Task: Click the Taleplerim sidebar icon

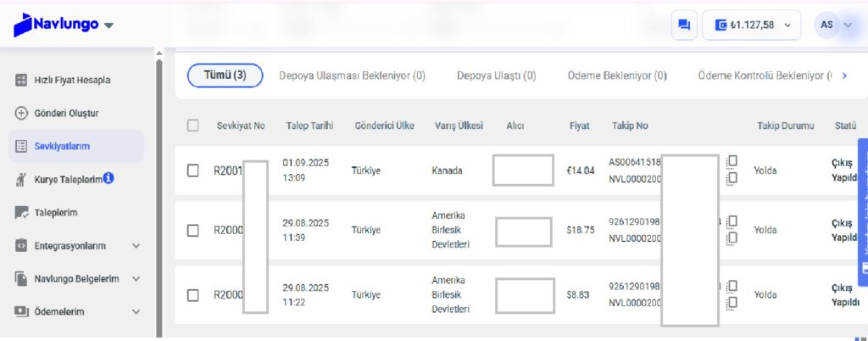Action: [21, 213]
